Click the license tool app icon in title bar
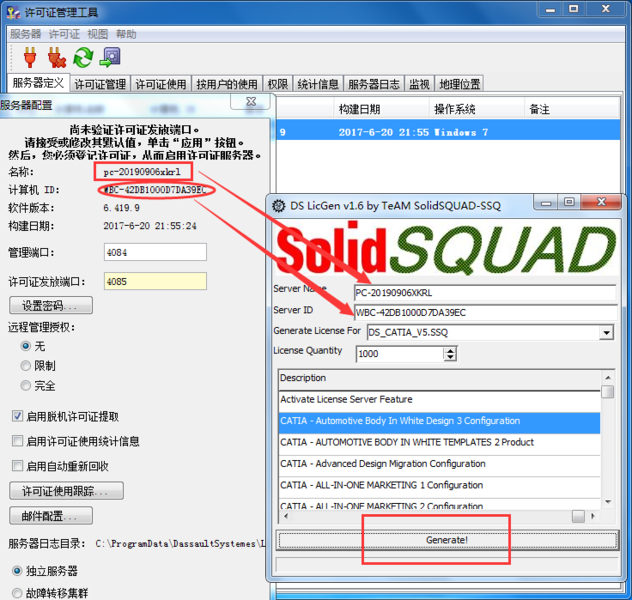 (x=13, y=12)
